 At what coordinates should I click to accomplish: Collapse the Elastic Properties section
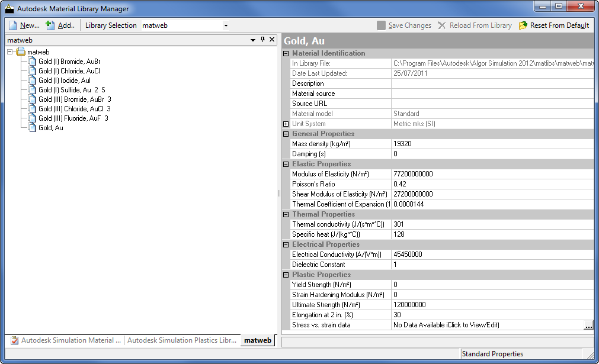[286, 164]
